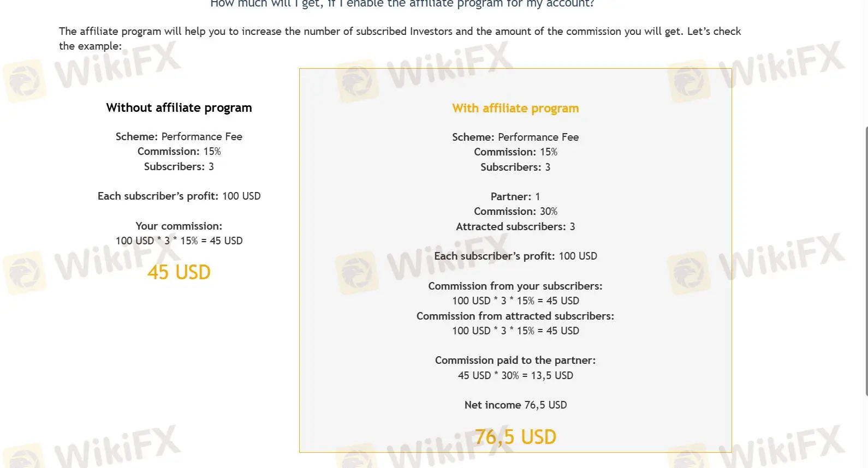
Task: Click "Commission paid to the partner:" label
Action: click(x=515, y=360)
